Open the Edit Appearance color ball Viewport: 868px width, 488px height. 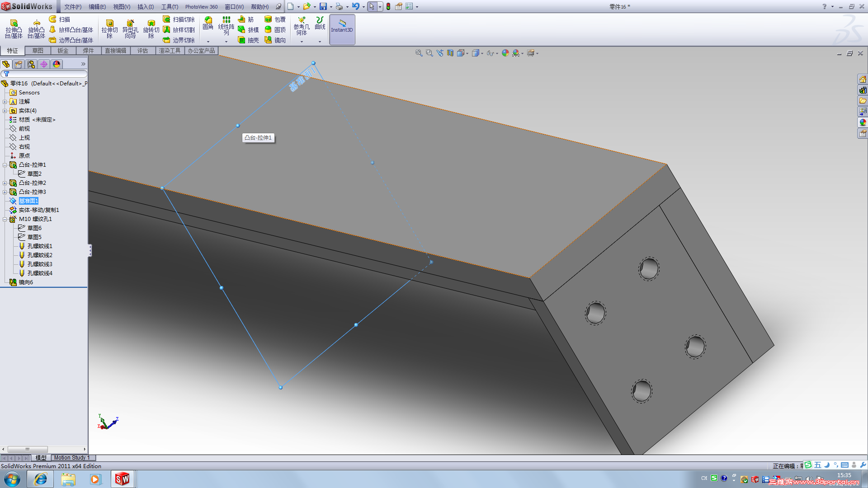pos(505,53)
